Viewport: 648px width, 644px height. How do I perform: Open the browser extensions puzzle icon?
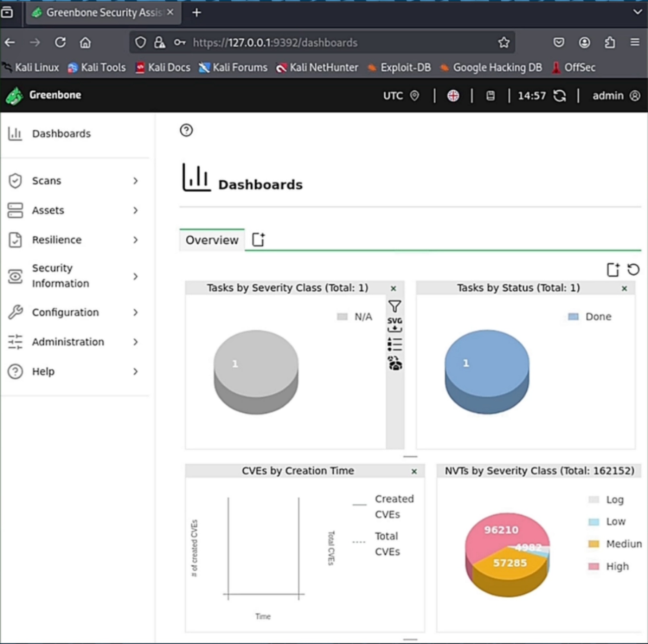coord(610,42)
